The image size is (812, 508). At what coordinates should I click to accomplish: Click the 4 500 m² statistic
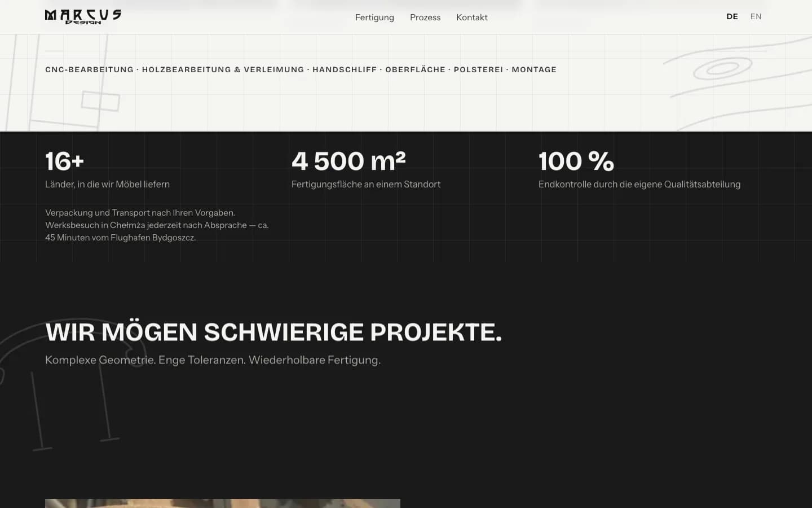pyautogui.click(x=348, y=161)
